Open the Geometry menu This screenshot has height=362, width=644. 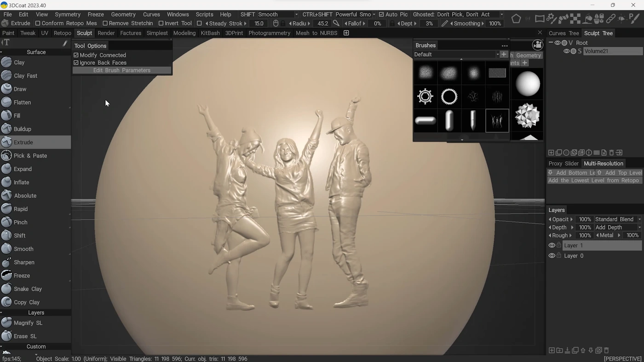coord(123,14)
